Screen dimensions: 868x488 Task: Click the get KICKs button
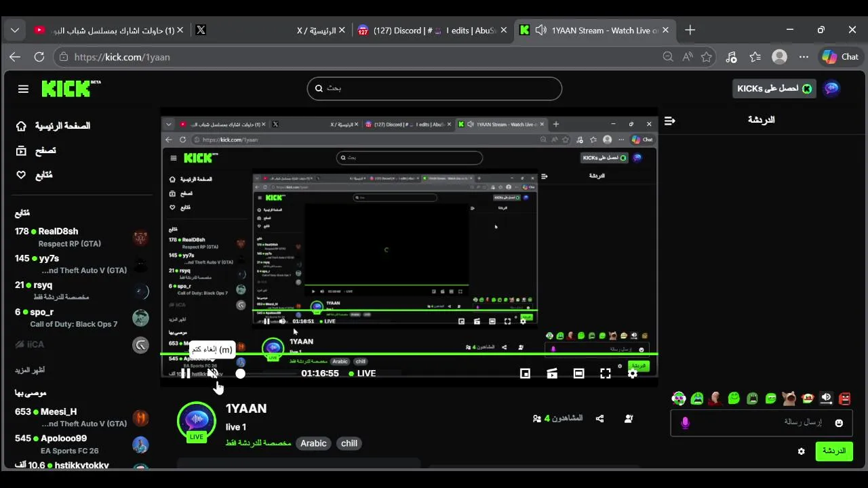774,89
